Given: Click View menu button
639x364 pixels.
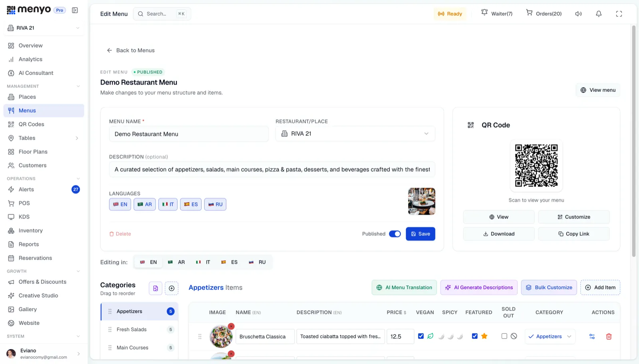Looking at the screenshot, I should [598, 90].
